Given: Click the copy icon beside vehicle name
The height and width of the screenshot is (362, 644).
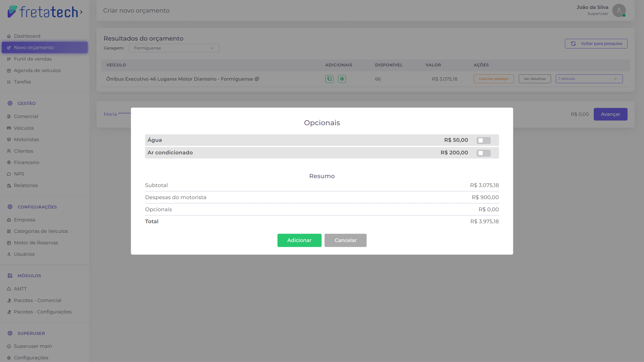Looking at the screenshot, I should tap(257, 79).
